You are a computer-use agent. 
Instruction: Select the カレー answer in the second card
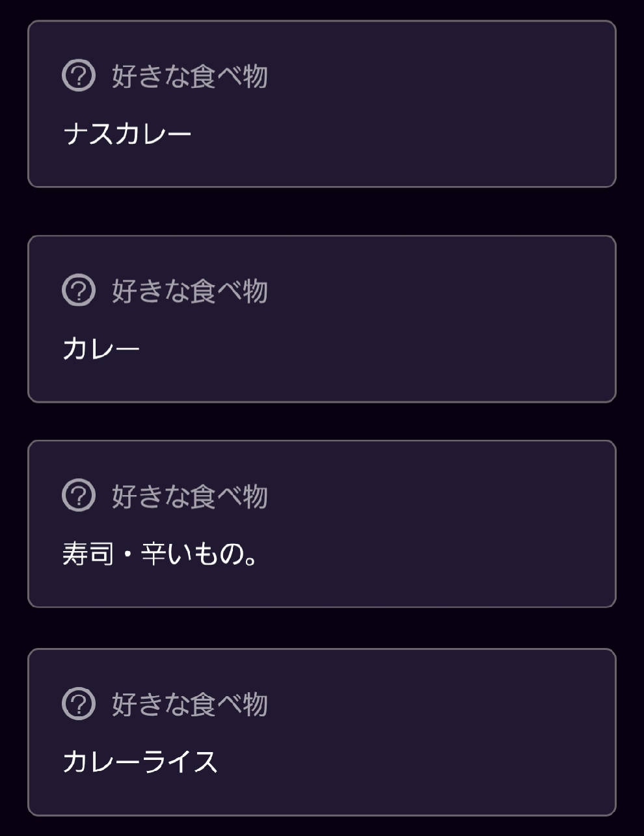tap(101, 349)
